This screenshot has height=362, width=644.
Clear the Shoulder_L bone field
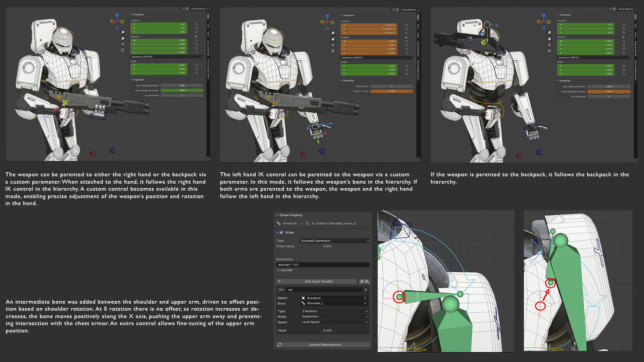coord(365,303)
